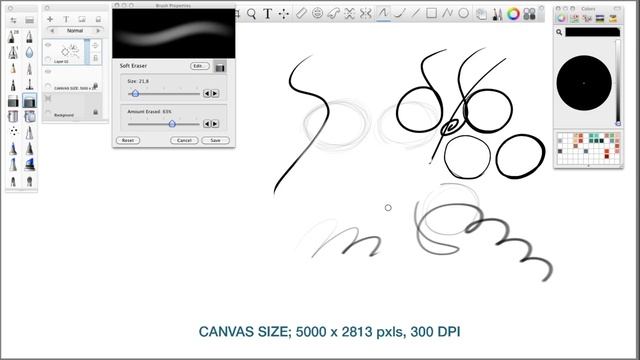This screenshot has height=360, width=640.
Task: Click the current color black preview bar
Action: point(593,32)
